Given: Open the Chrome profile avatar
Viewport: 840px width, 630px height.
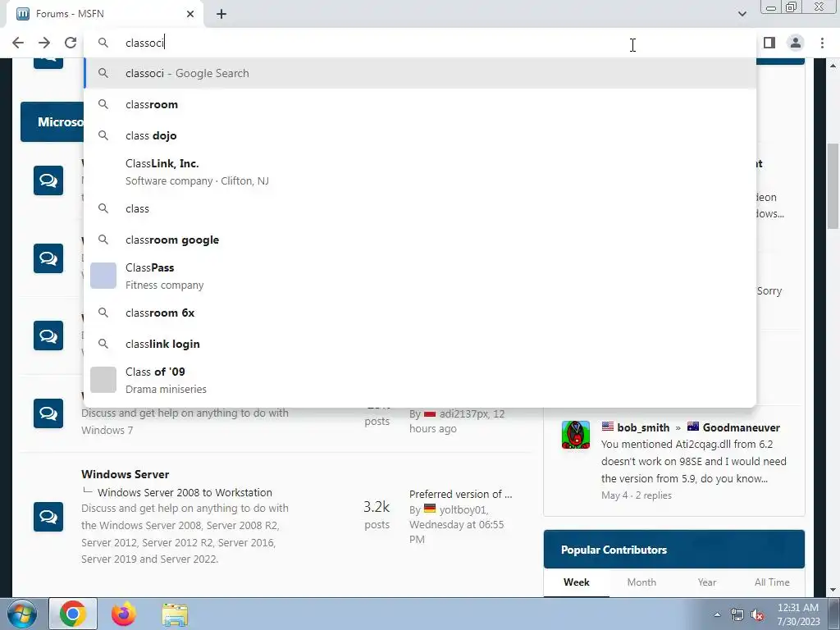Looking at the screenshot, I should tap(796, 43).
